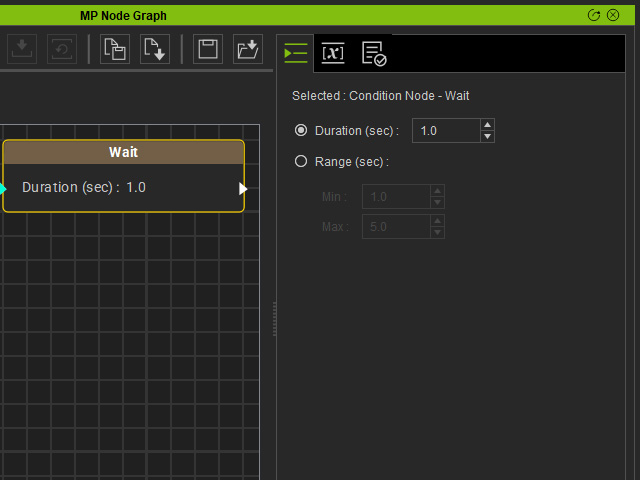Click the Duration value input field
640x480 pixels.
[446, 131]
